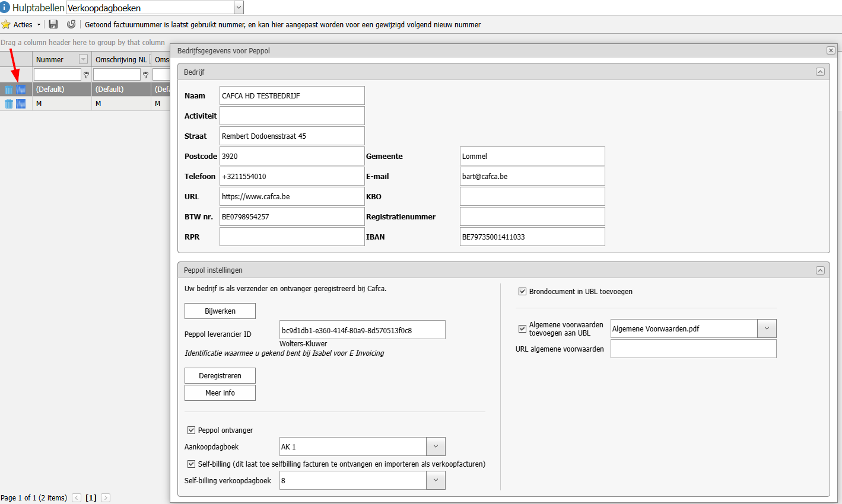
Task: Open Peppol details icon on M row
Action: (21, 104)
